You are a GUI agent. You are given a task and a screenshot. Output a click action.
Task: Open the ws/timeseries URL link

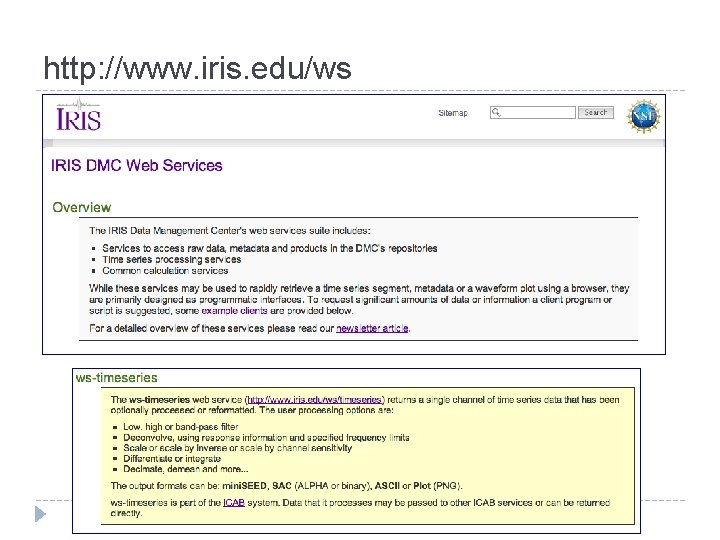point(315,399)
